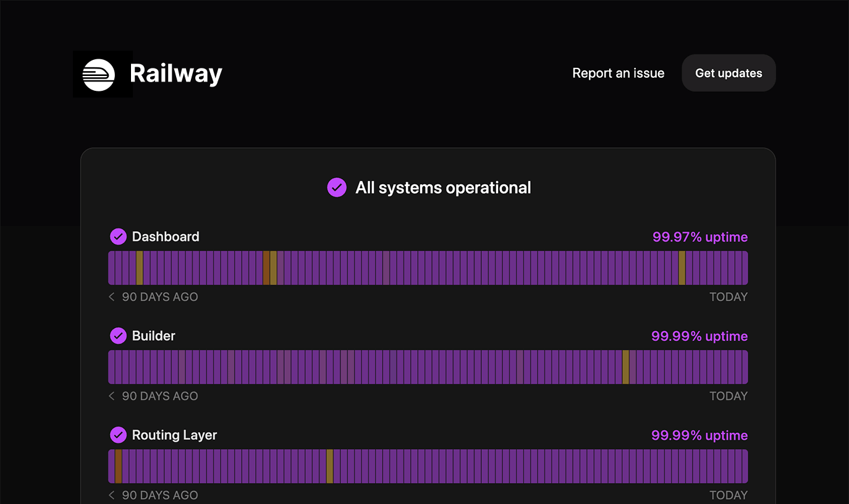
Task: Click the left chevron under Routing Layer bar
Action: [x=112, y=495]
